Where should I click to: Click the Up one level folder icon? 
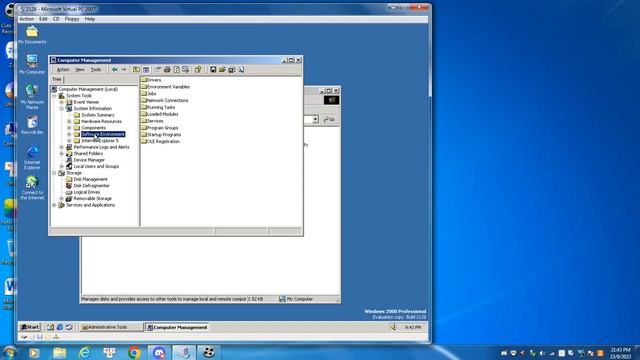point(136,70)
